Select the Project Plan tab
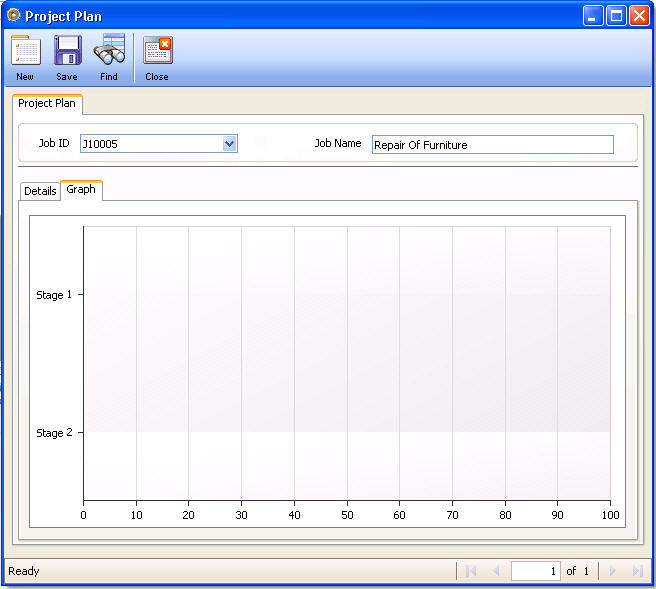The image size is (656, 589). [x=47, y=104]
